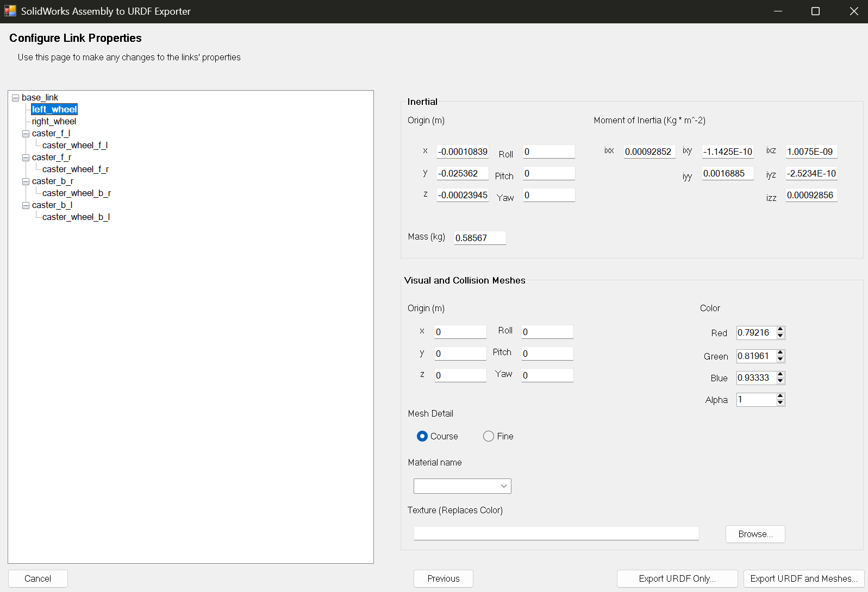
Task: Click the visual mesh origin x field
Action: 460,332
